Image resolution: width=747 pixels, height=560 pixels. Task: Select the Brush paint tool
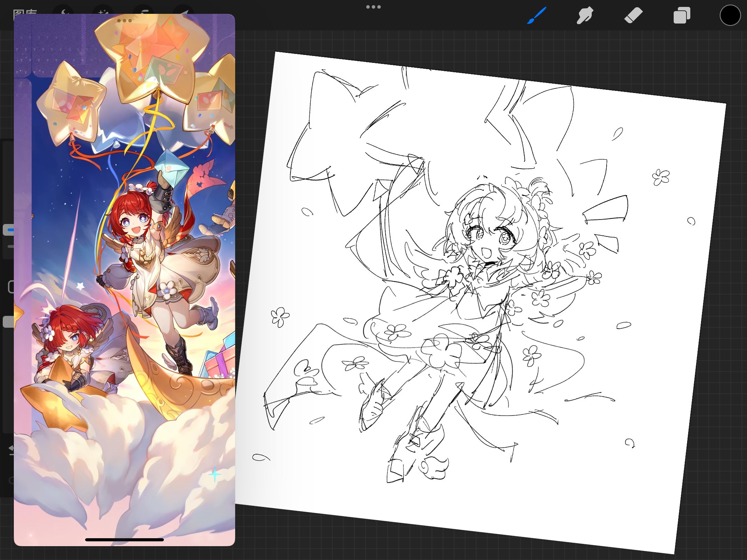[536, 16]
